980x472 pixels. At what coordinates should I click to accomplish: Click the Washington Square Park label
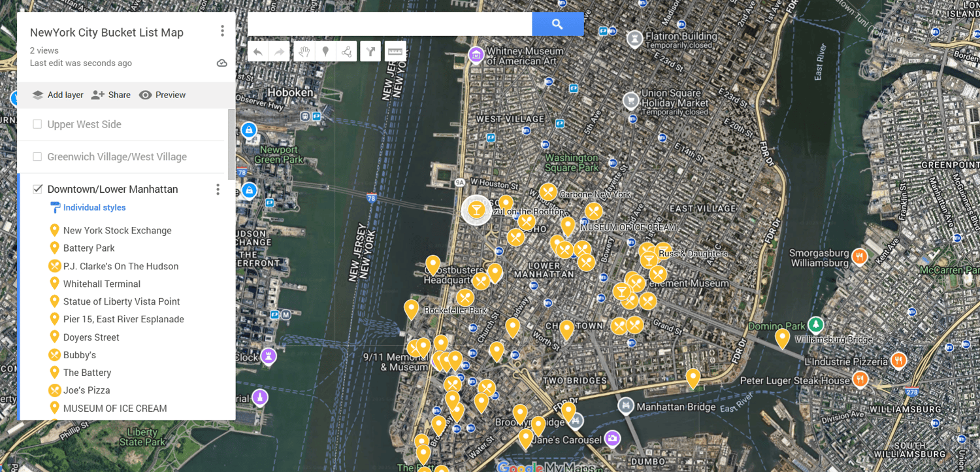point(572,163)
